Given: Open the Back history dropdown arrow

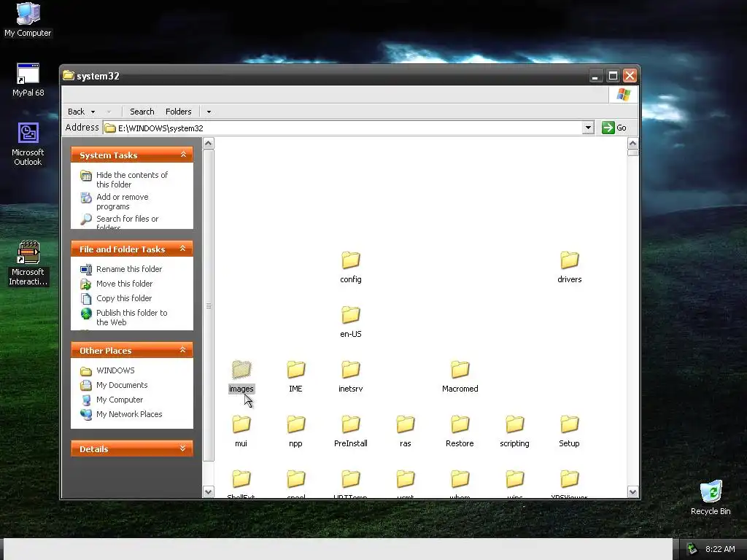Looking at the screenshot, I should (93, 112).
